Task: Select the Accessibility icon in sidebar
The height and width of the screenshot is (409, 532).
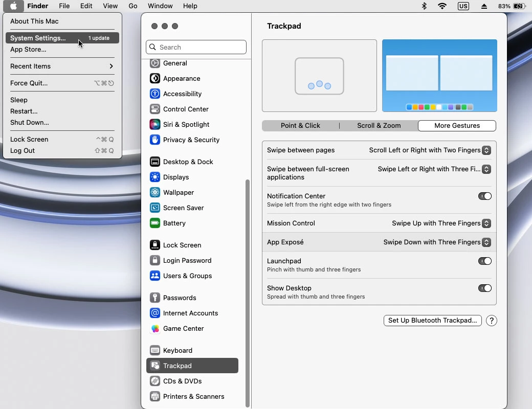Action: click(x=154, y=94)
